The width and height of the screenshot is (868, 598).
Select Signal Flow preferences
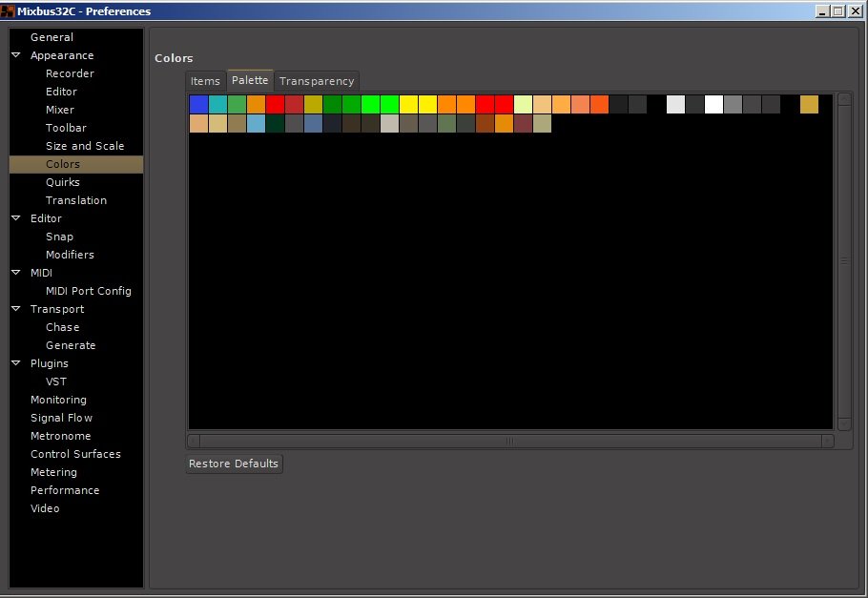[61, 418]
